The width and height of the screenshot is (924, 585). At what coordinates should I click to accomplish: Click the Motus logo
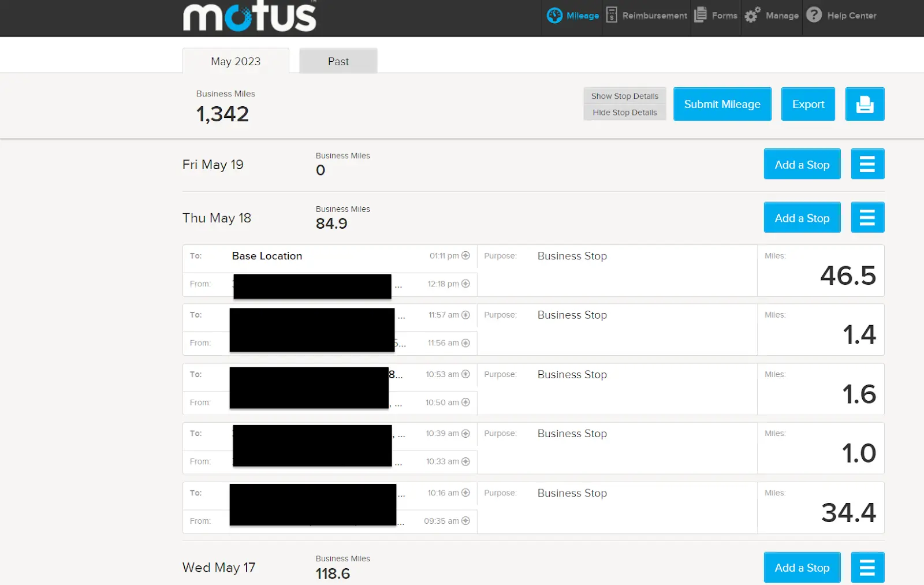[x=248, y=17]
